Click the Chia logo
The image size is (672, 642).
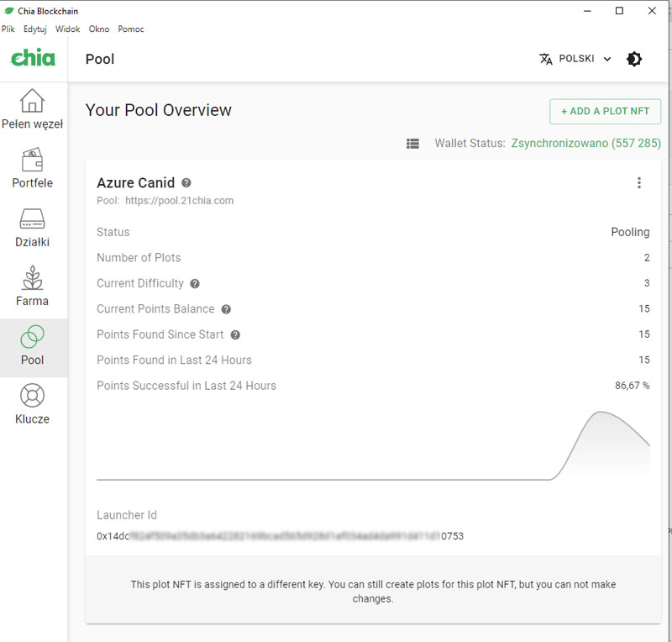[x=32, y=59]
